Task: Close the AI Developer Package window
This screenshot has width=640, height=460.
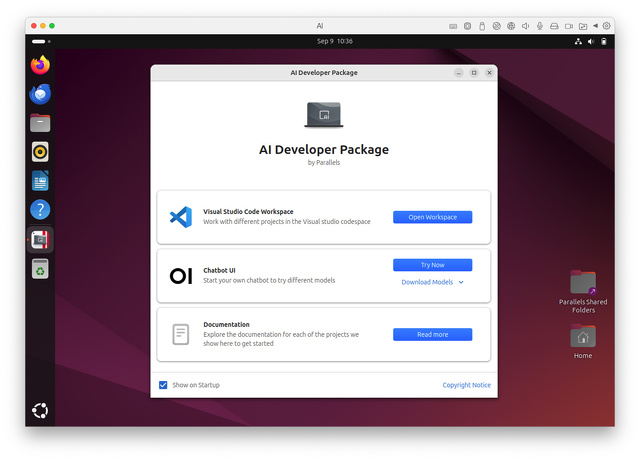Action: (x=489, y=73)
